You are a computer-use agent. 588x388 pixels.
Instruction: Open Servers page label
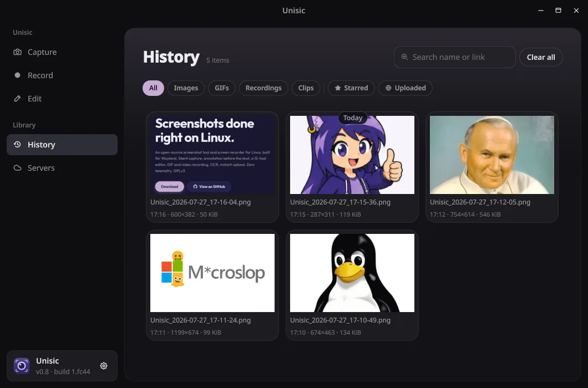click(x=41, y=168)
